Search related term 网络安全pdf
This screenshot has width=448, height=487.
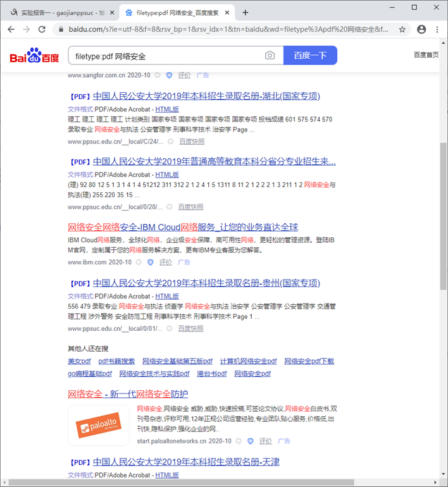click(252, 374)
